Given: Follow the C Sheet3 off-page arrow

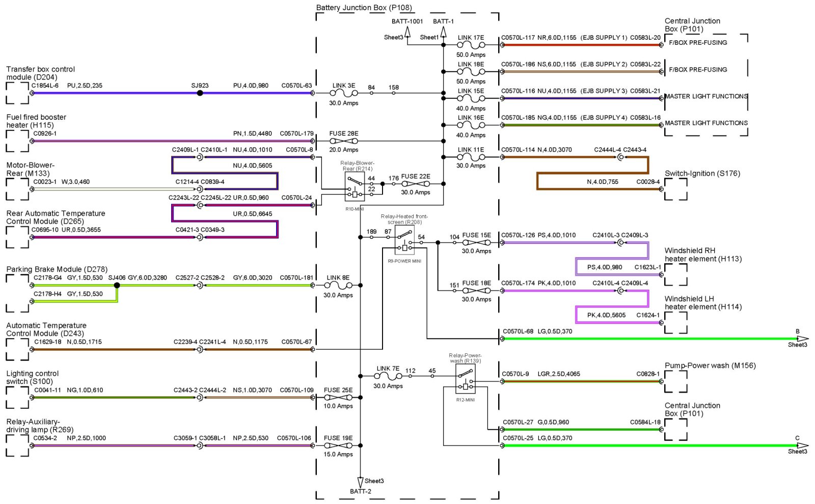Looking at the screenshot, I should coord(802,445).
